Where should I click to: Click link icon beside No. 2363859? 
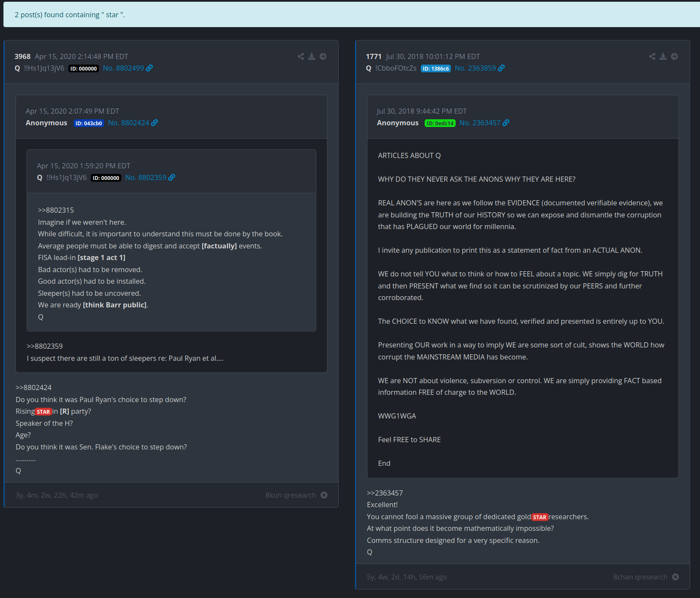(x=501, y=68)
